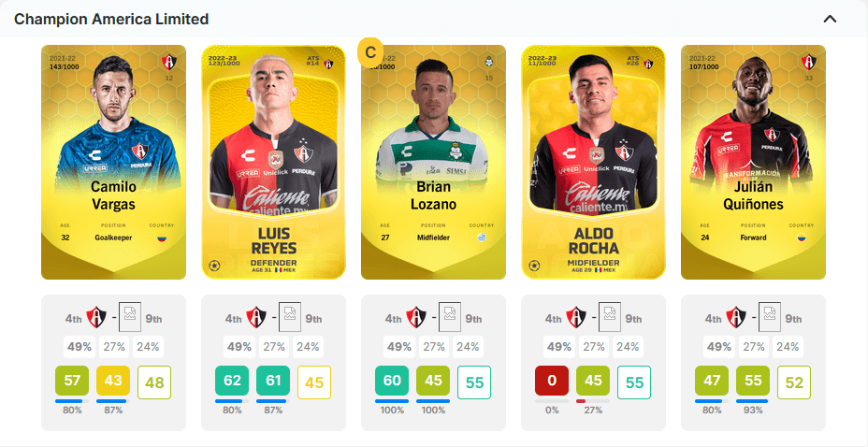The width and height of the screenshot is (868, 447).
Task: Select the outlined 45 score under Luis Reyes
Action: tap(314, 382)
